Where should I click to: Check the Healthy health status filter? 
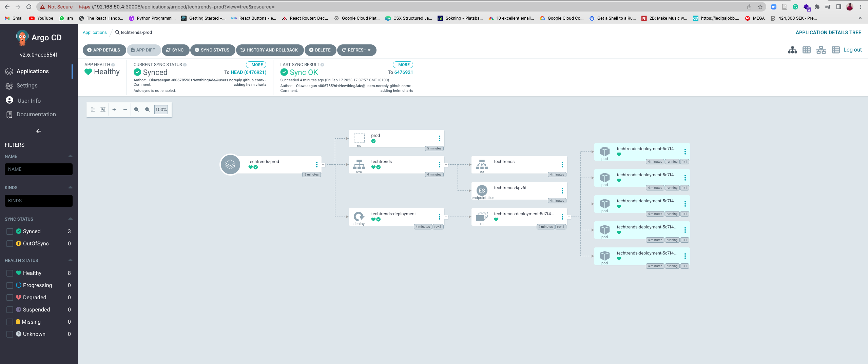click(x=9, y=273)
